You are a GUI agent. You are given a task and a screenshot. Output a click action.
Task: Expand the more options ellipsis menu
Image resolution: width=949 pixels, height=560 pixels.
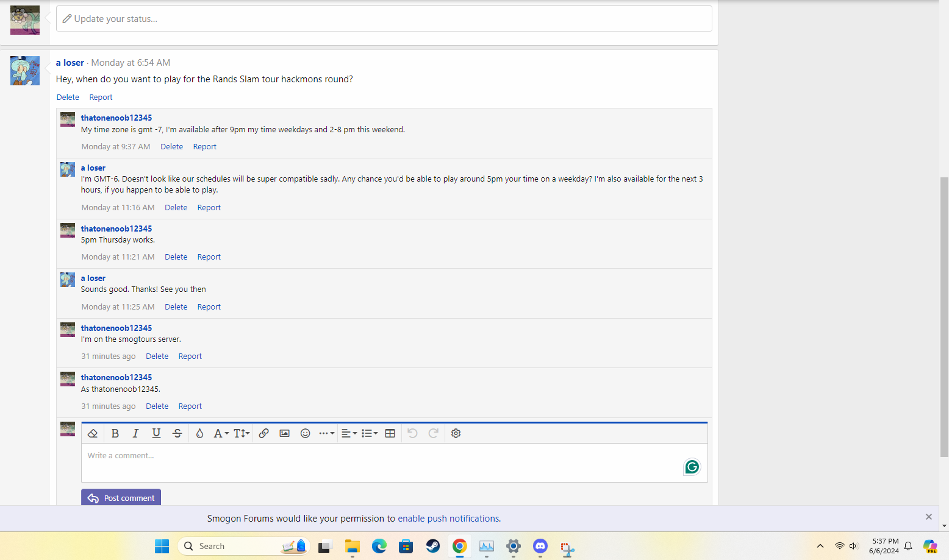click(326, 433)
